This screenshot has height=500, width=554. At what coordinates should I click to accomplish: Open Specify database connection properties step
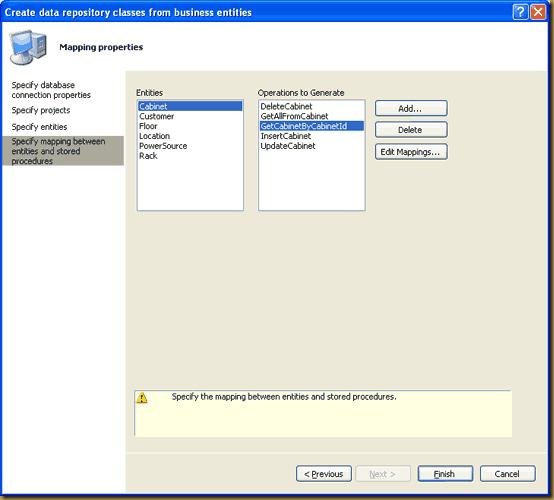(x=51, y=90)
